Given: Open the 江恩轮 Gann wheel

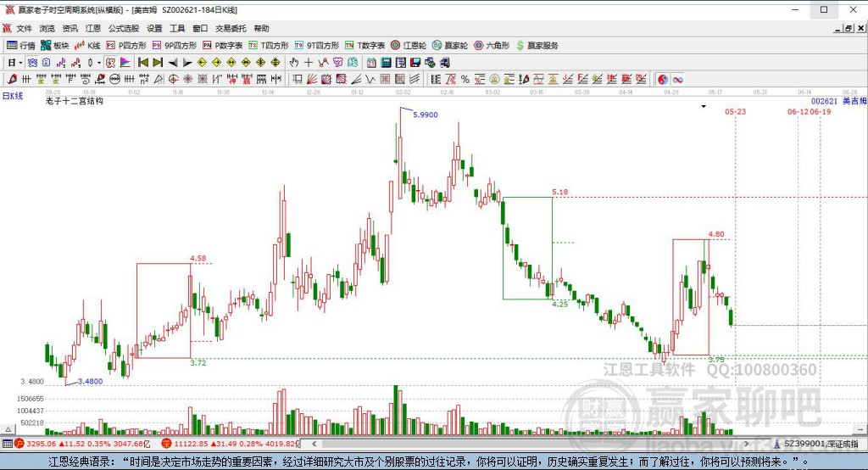Looking at the screenshot, I should click(x=409, y=46).
